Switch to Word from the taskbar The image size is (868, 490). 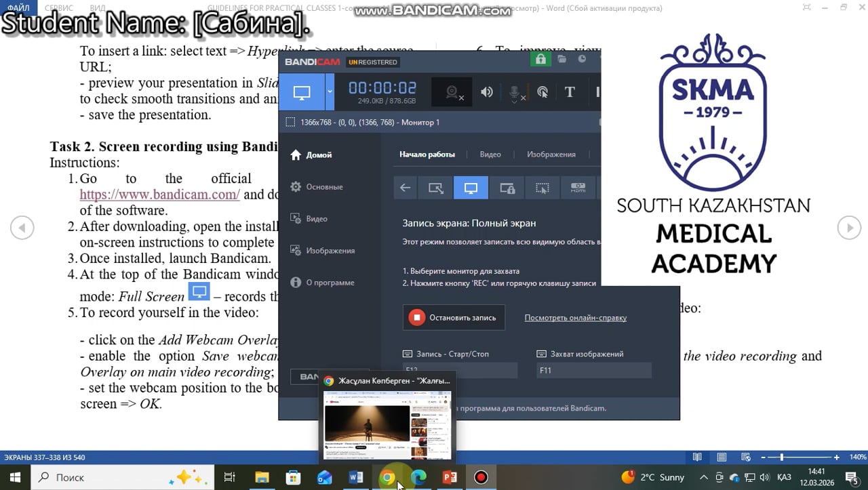pyautogui.click(x=356, y=477)
